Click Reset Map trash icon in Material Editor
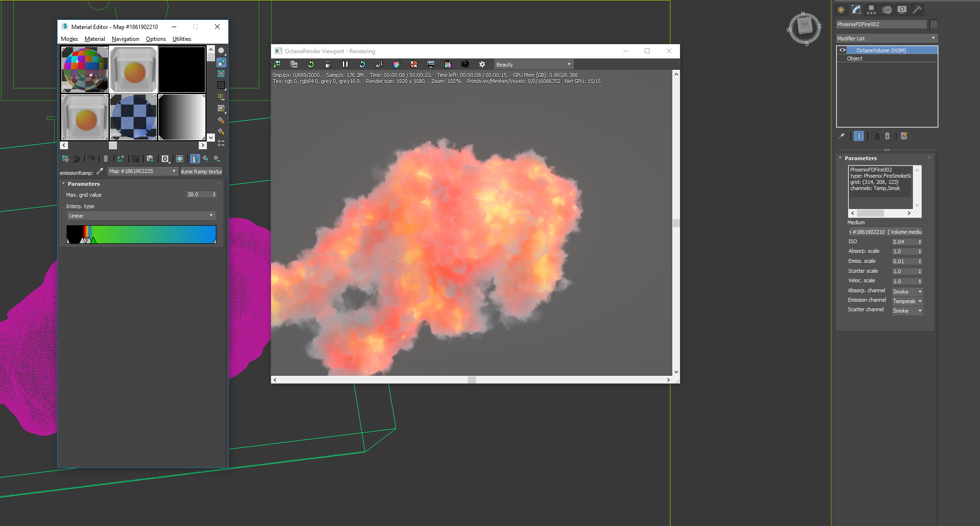Screen dimensions: 980x526 tap(106, 159)
